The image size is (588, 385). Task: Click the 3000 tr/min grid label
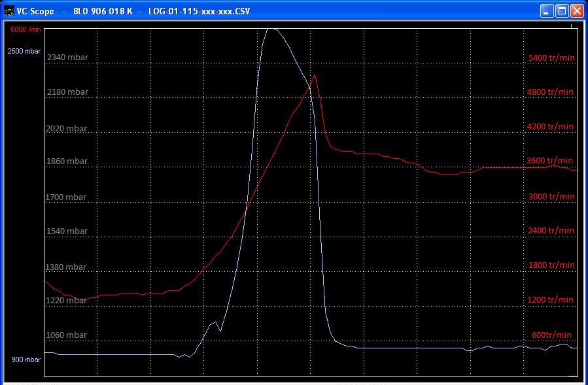coord(551,197)
